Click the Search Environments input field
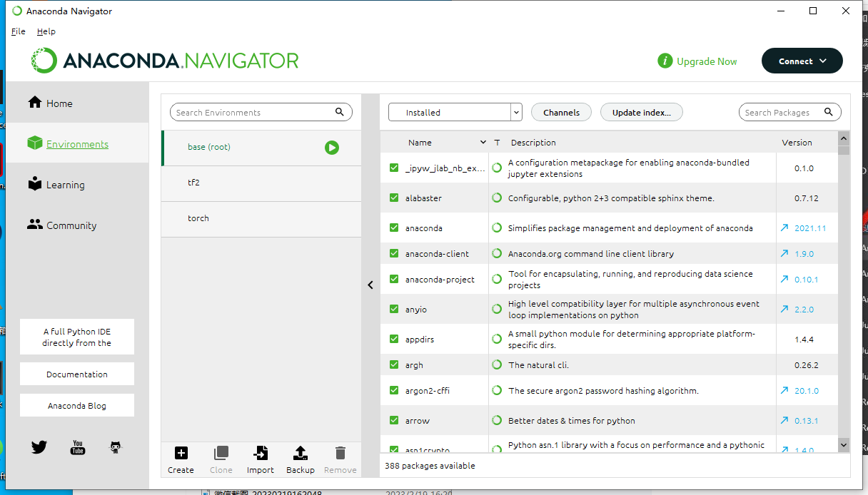868x495 pixels. click(261, 112)
